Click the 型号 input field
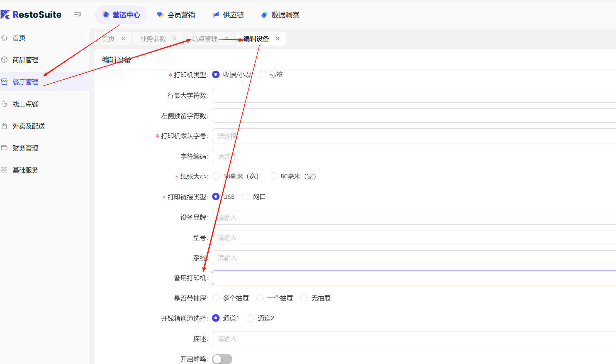616x364 pixels. [414, 237]
